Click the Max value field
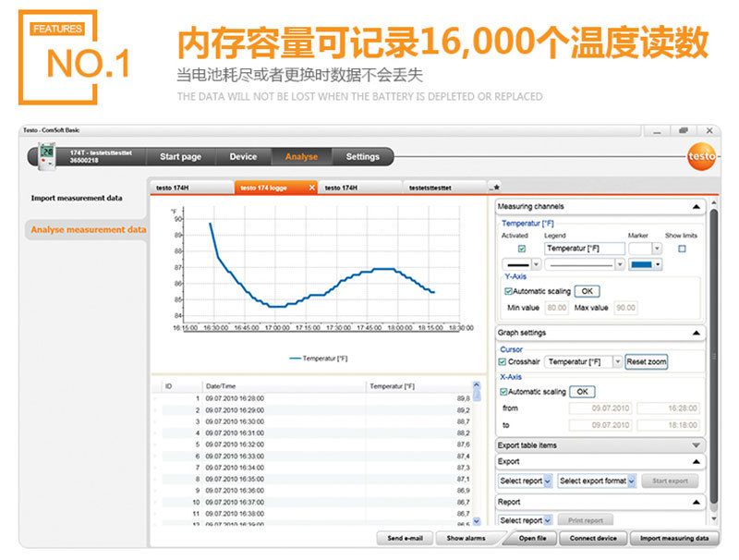The image size is (739, 560). (x=625, y=308)
